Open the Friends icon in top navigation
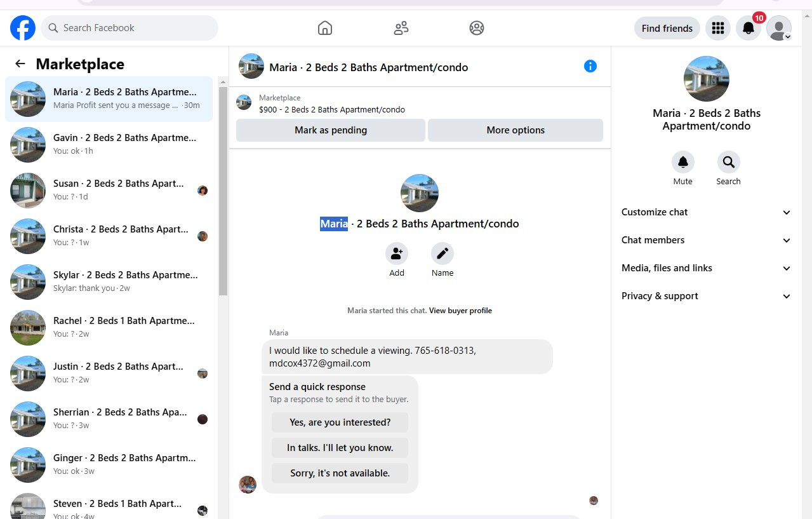Image resolution: width=812 pixels, height=519 pixels. pyautogui.click(x=401, y=28)
